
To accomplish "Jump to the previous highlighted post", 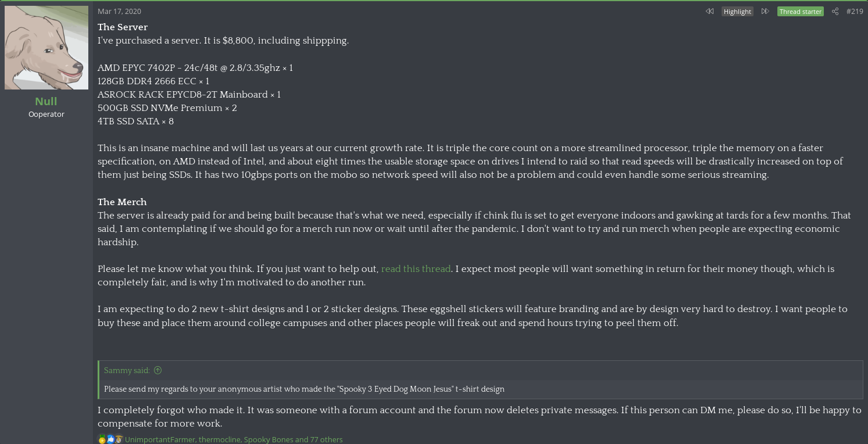I will point(709,11).
